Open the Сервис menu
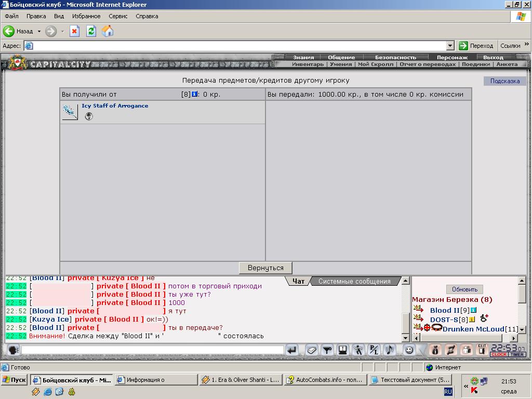The height and width of the screenshot is (399, 532). pos(118,16)
